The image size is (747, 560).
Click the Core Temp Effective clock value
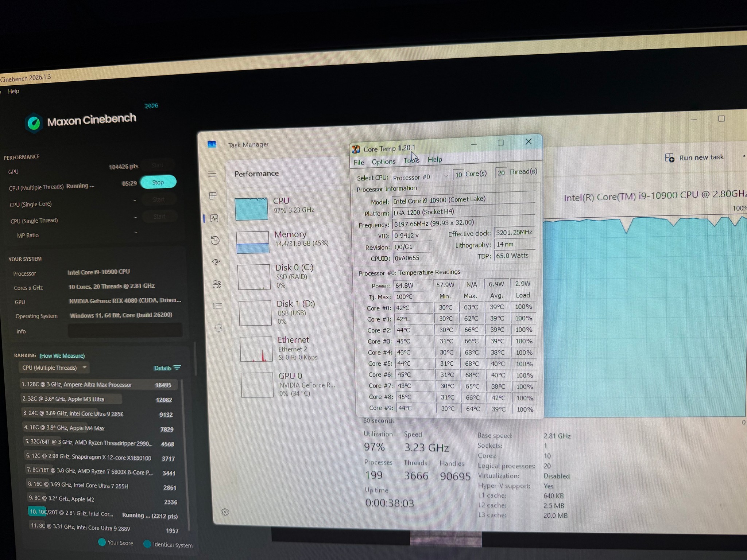[515, 233]
